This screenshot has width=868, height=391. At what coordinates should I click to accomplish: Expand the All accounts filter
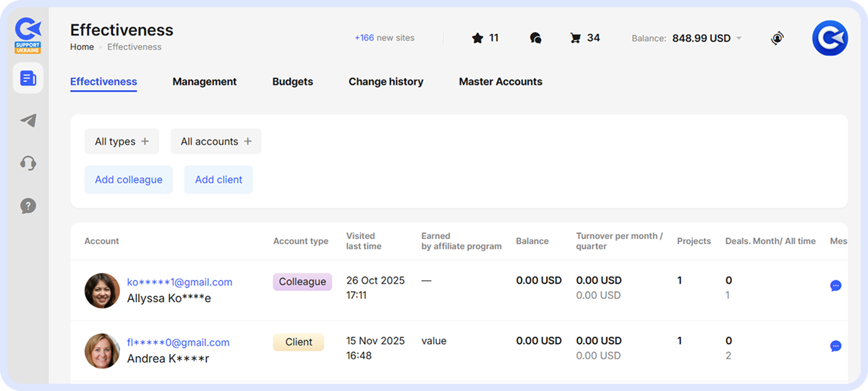[216, 142]
